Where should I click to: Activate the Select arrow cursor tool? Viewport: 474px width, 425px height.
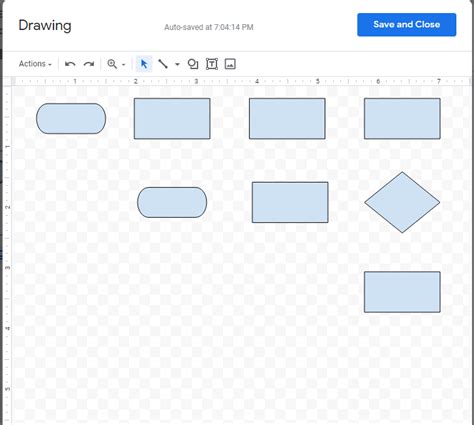[x=144, y=64]
